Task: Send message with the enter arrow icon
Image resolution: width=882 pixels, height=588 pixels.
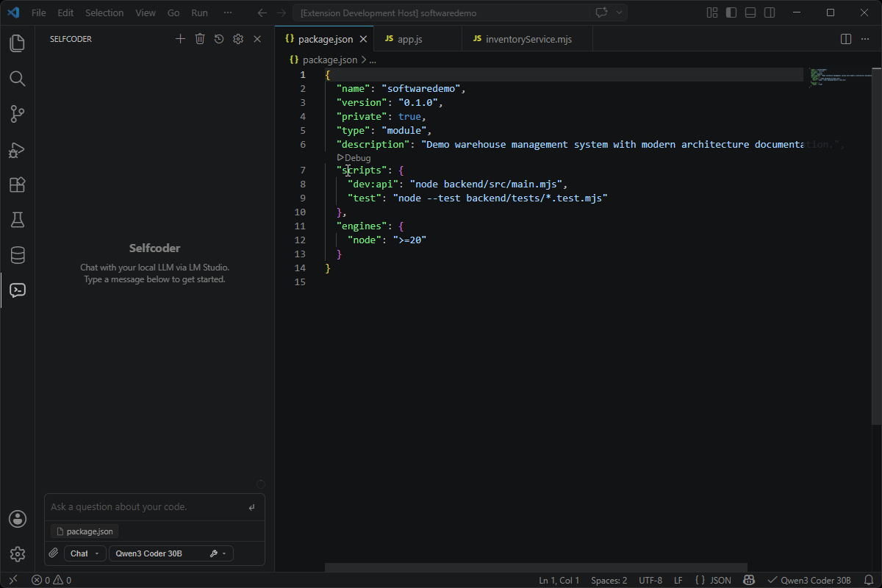Action: pos(251,507)
